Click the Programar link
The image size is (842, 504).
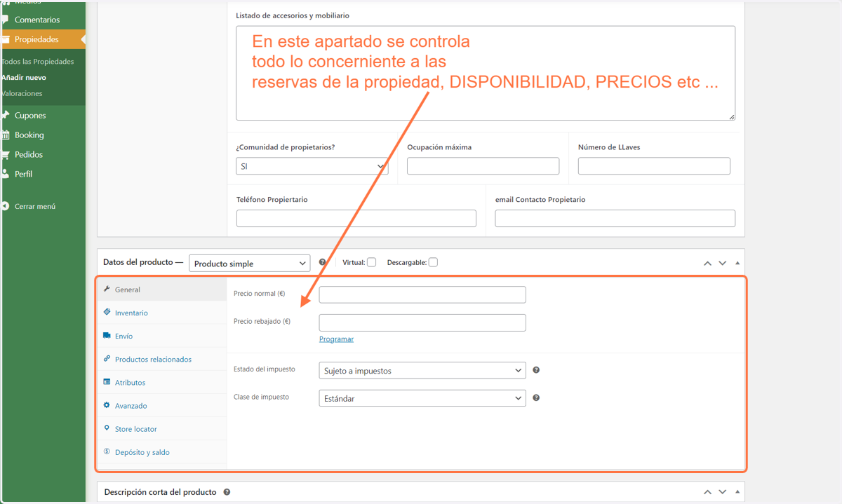336,339
